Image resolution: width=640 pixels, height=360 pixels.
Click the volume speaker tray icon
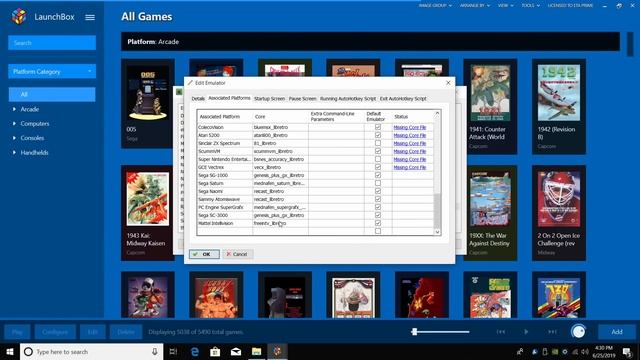pyautogui.click(x=585, y=351)
